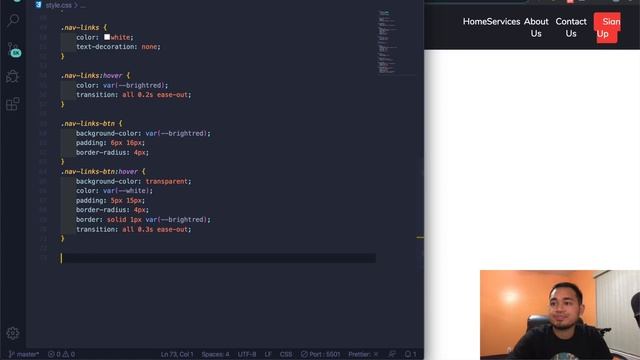Click the .nav-links-btn selector line
Screen dimensions: 640x360
point(91,123)
